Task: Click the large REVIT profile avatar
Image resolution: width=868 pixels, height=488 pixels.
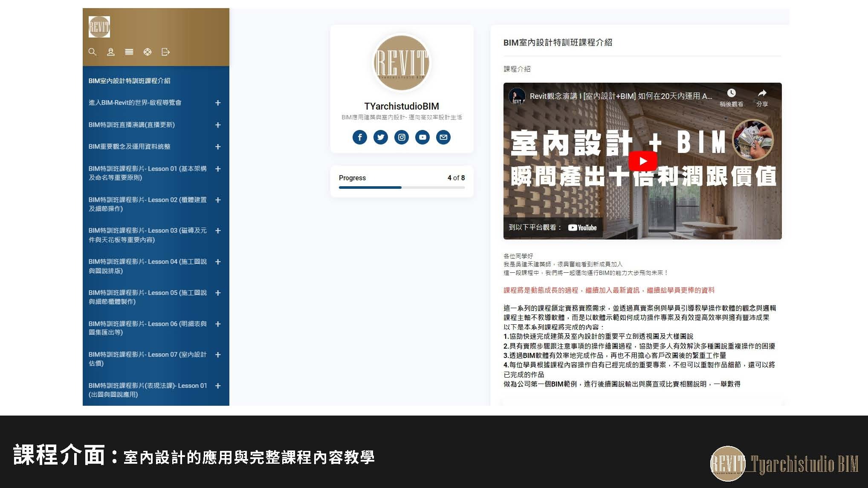Action: point(401,63)
